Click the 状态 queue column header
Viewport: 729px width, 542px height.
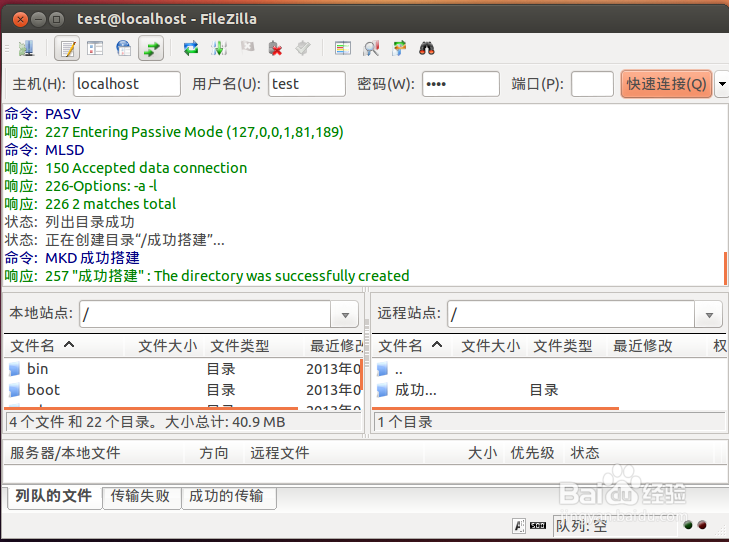pyautogui.click(x=638, y=453)
